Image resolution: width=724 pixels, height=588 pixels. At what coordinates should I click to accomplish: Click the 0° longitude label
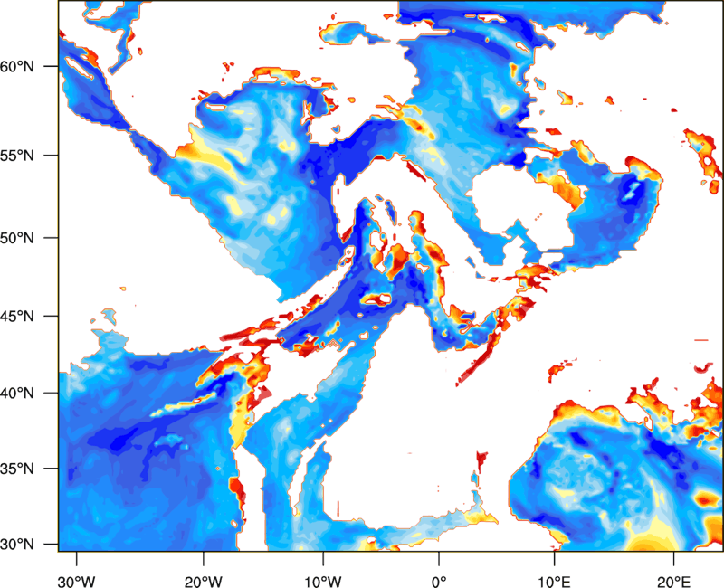click(x=439, y=582)
